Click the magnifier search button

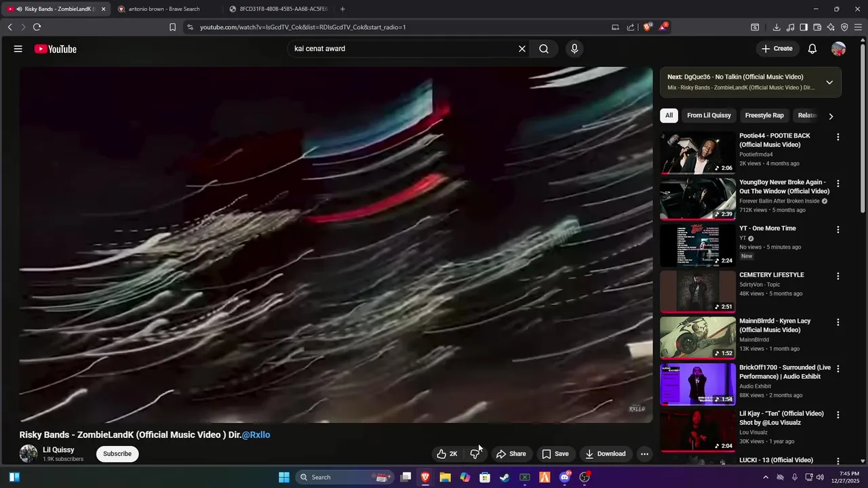pos(544,49)
